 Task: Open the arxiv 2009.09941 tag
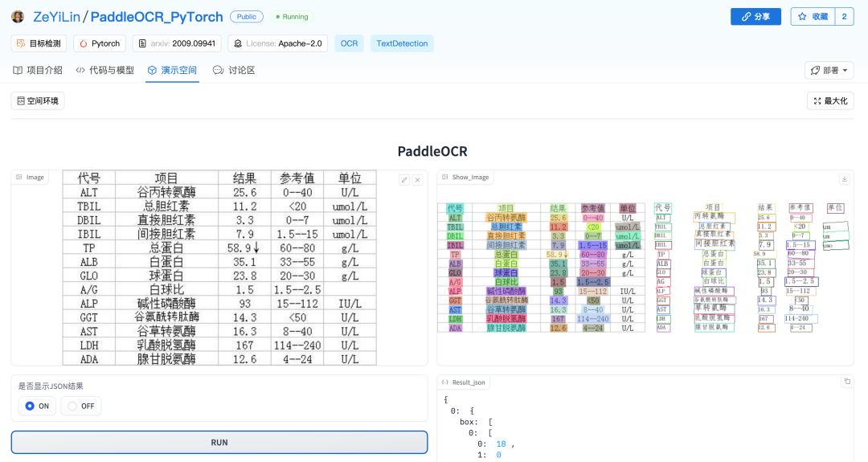pyautogui.click(x=177, y=43)
